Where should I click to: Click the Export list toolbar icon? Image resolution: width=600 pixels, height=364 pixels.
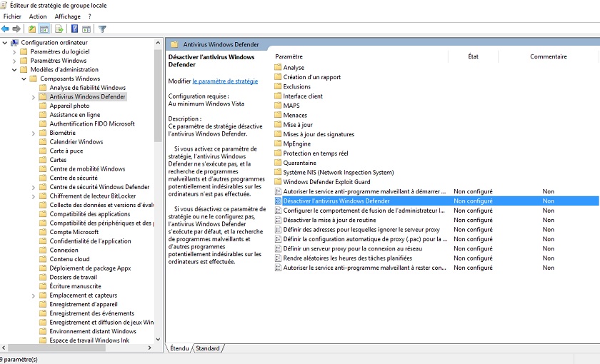pyautogui.click(x=59, y=29)
